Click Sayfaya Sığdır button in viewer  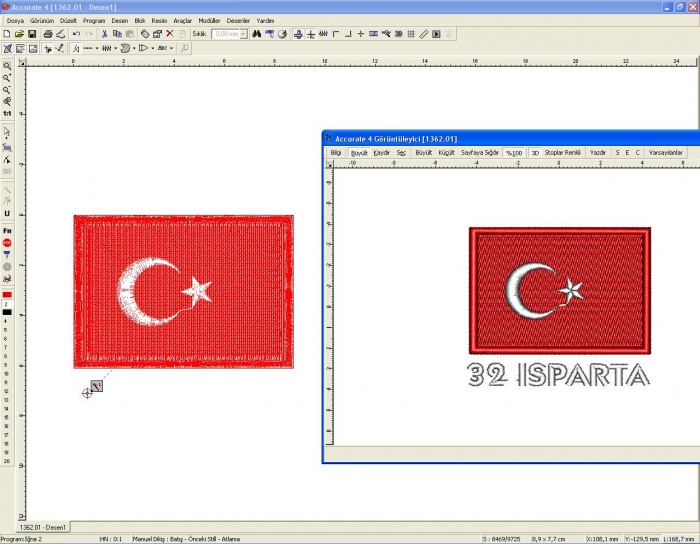tap(479, 153)
